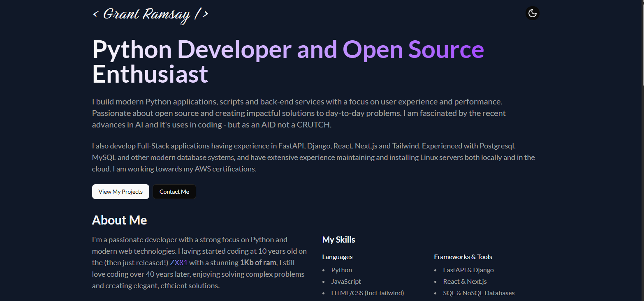This screenshot has width=644, height=301.
Task: Select the SQL & NoSQL Databases skill
Action: click(478, 293)
